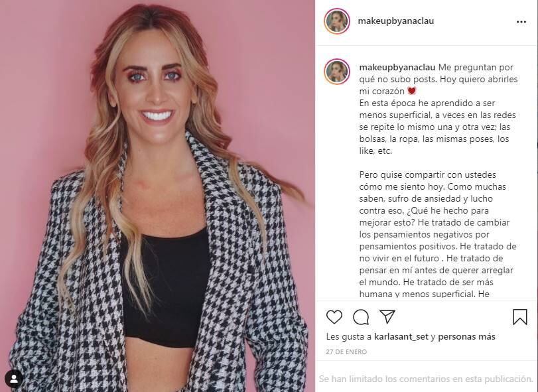Click the avatar beside the caption
Screen dimensions: 538x392
(337, 72)
